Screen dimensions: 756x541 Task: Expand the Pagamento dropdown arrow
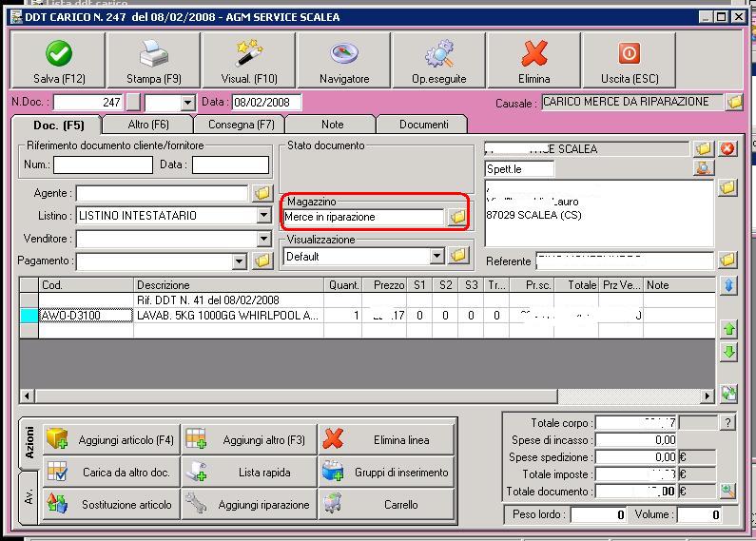click(239, 261)
